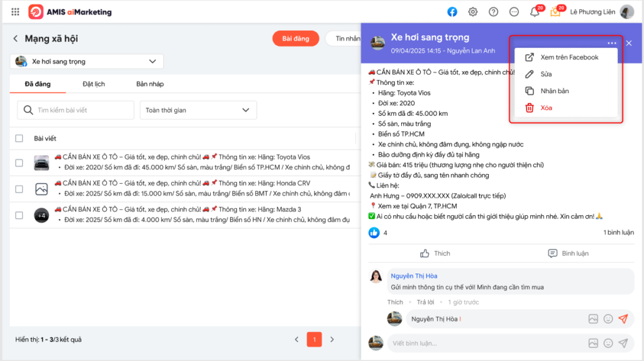Open the Mazda 3 post +4 thumbnail

point(42,215)
